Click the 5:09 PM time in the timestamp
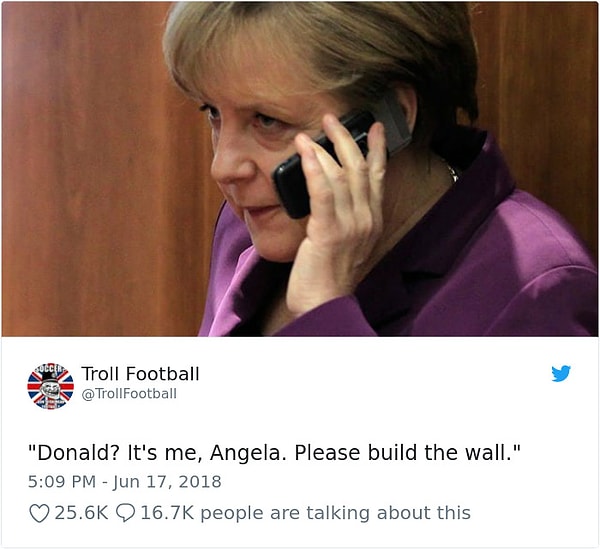The height and width of the screenshot is (549, 600). point(62,482)
